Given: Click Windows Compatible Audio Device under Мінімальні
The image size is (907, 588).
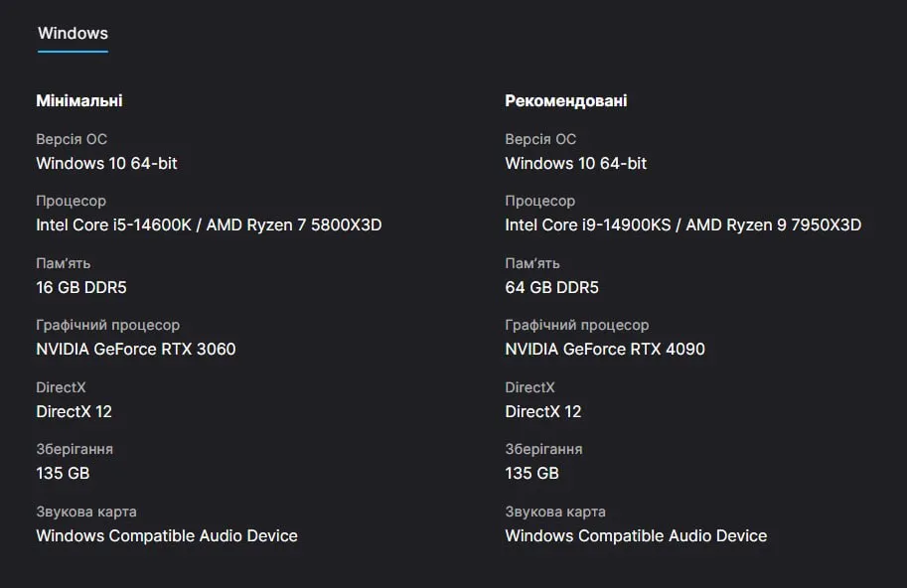Looking at the screenshot, I should point(167,536).
